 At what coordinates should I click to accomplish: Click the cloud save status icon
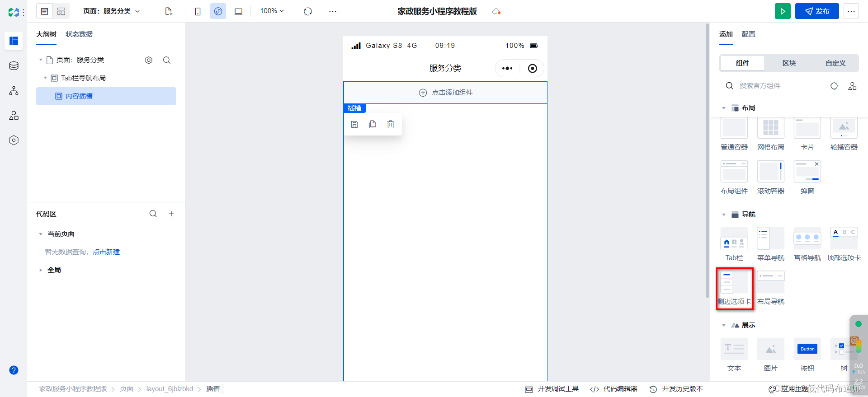pos(496,11)
